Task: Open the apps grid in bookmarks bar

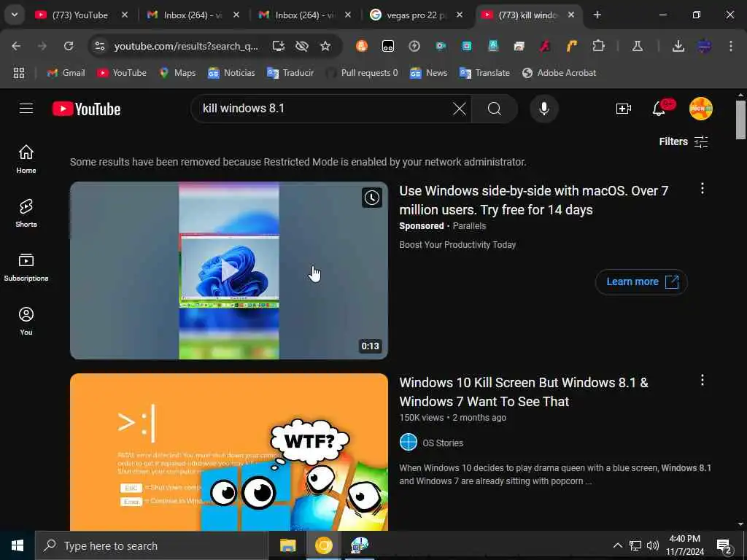Action: pyautogui.click(x=18, y=73)
